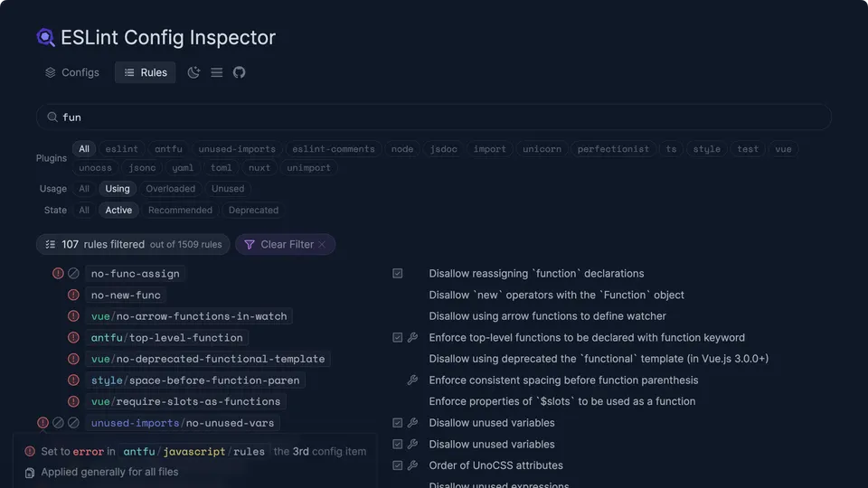The width and height of the screenshot is (868, 488).
Task: Select the jsonc plugin filter
Action: pyautogui.click(x=142, y=168)
